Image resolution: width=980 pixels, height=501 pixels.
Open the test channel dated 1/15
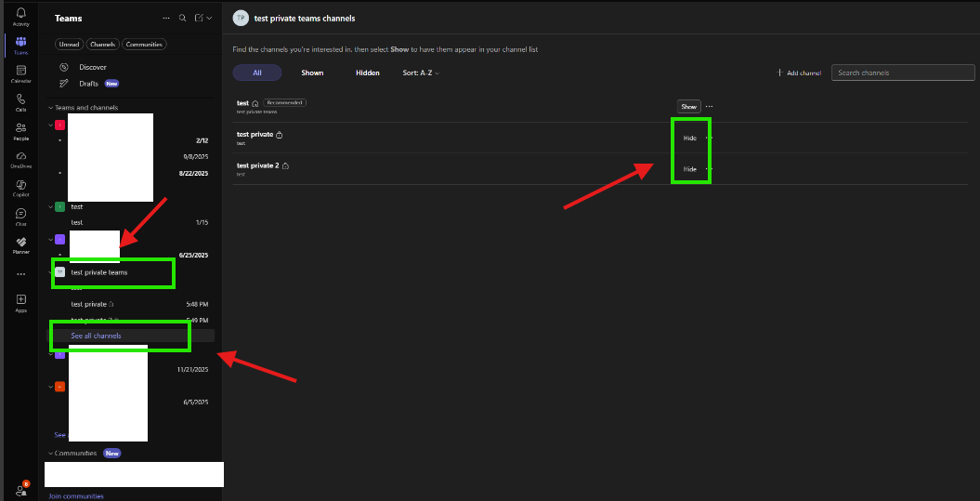[x=131, y=223]
